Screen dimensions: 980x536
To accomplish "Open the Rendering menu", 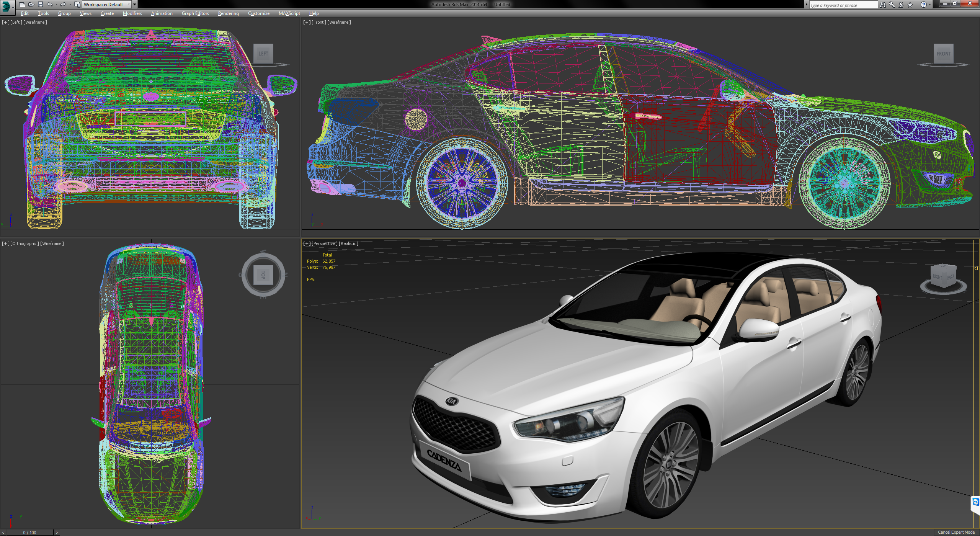I will 228,13.
